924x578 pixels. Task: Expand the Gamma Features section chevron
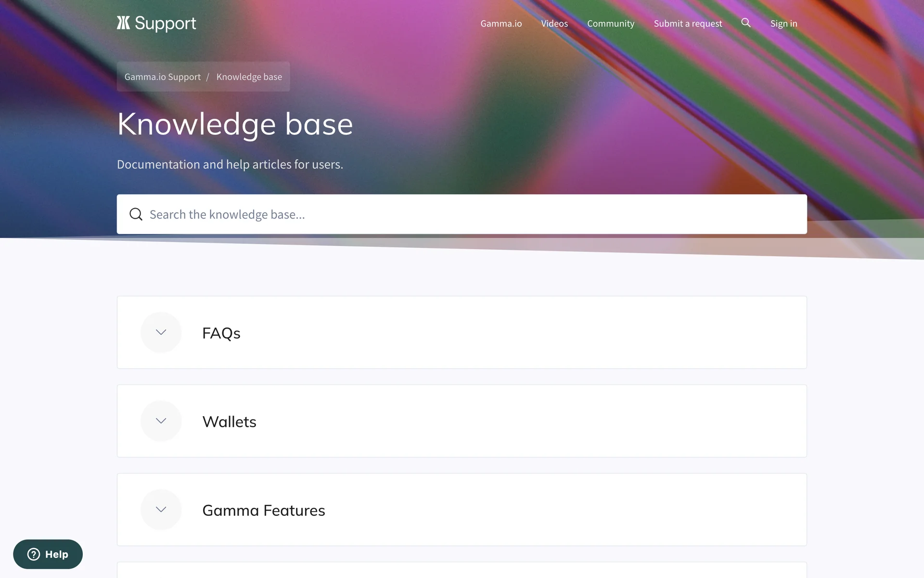click(x=161, y=510)
